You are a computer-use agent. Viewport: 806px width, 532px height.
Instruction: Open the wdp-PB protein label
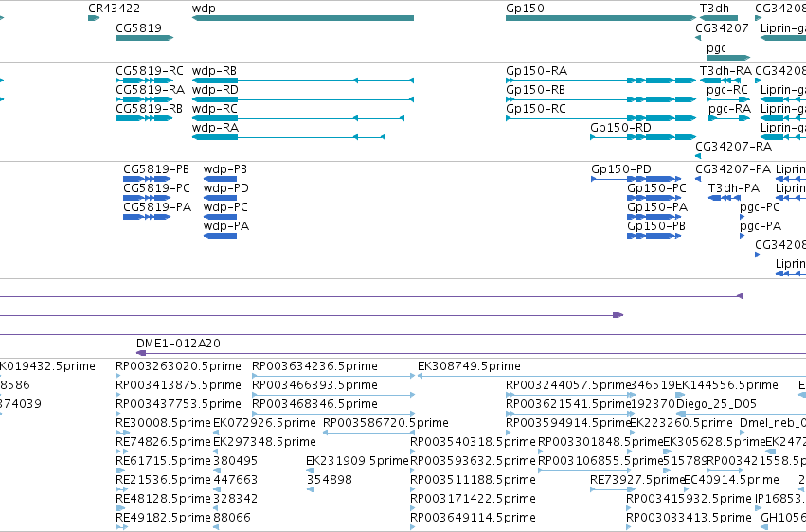225,168
